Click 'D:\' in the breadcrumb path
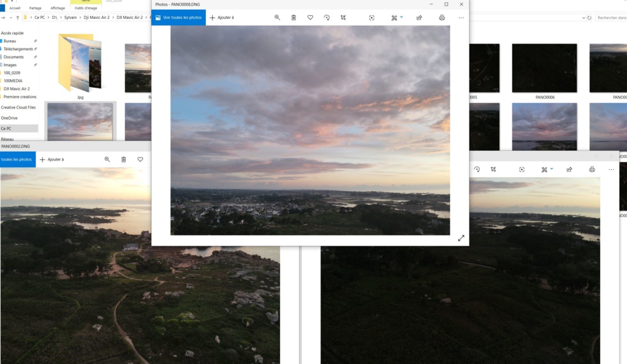Viewport: 627px width, 364px height. pyautogui.click(x=55, y=18)
